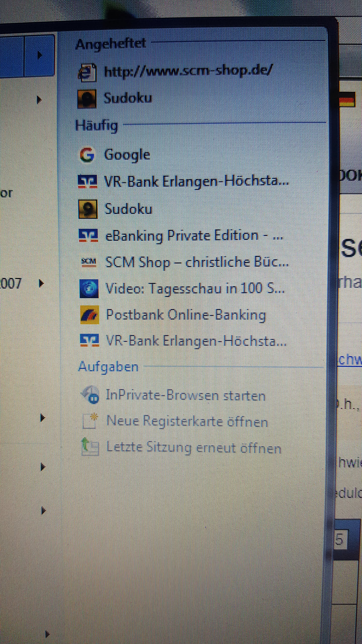The width and height of the screenshot is (362, 644).
Task: Open the Tagesschau video icon
Action: [89, 289]
